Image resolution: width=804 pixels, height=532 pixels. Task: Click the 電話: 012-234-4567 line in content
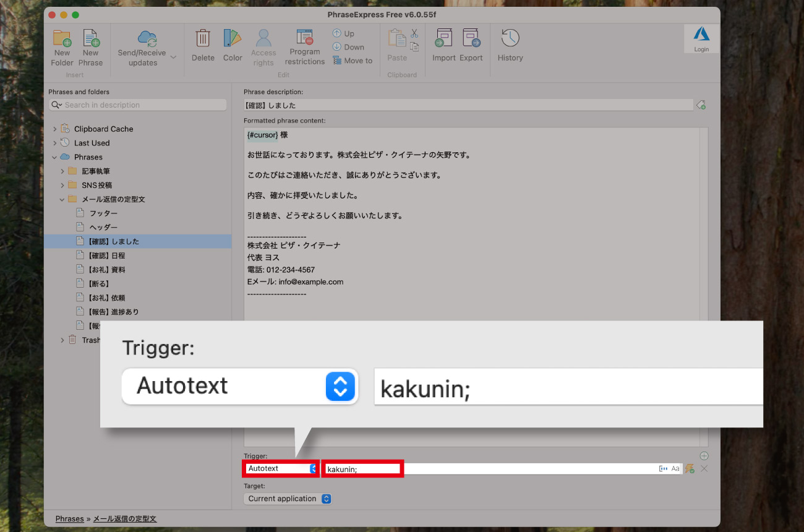click(281, 270)
